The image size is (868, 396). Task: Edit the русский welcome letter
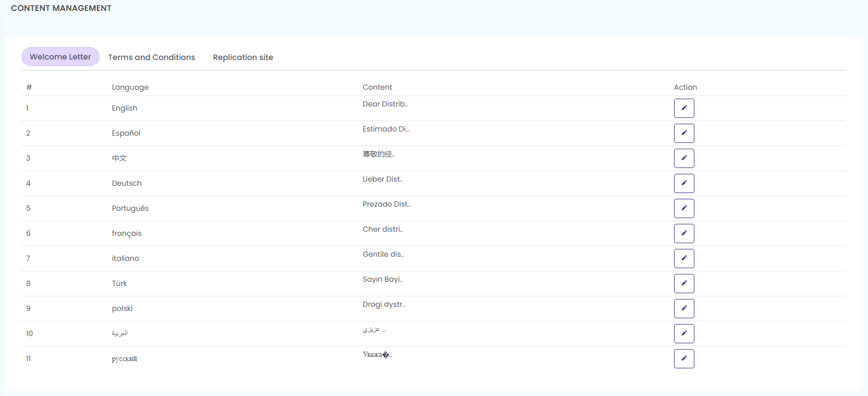tap(684, 358)
